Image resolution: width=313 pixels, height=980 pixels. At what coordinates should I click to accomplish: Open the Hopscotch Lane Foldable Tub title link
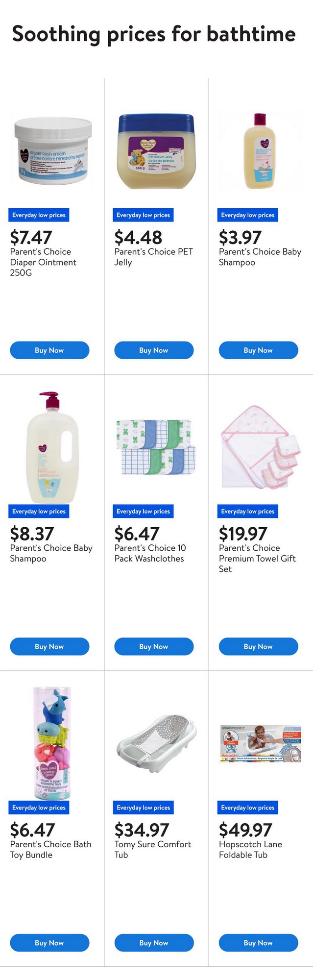pyautogui.click(x=250, y=849)
